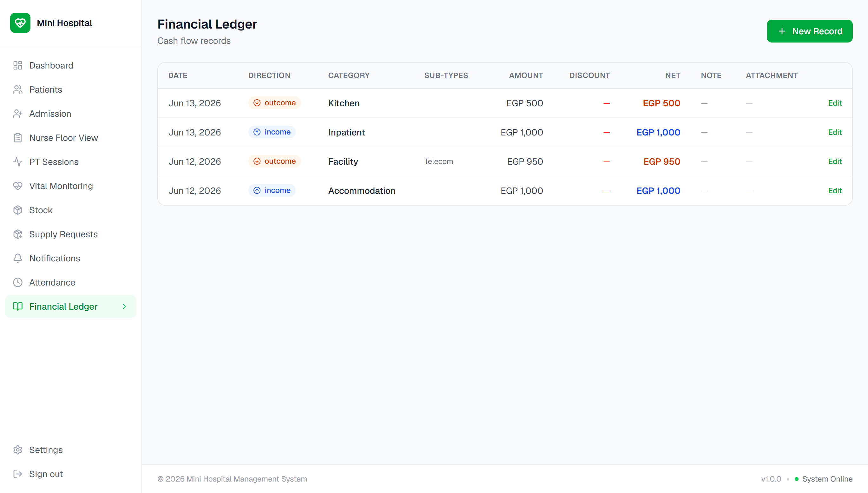Edit the Facility Telecom record
Image resolution: width=868 pixels, height=493 pixels.
[x=835, y=161]
